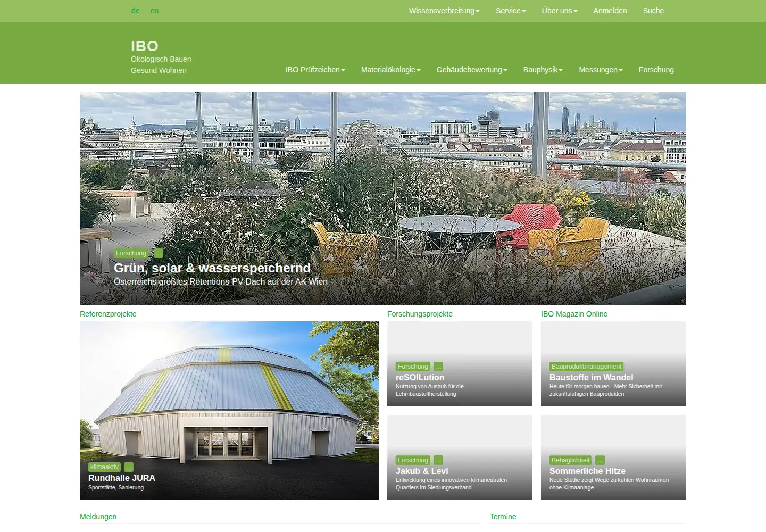Open the Service dropdown menu
Screen dimensions: 766x532
coord(511,11)
